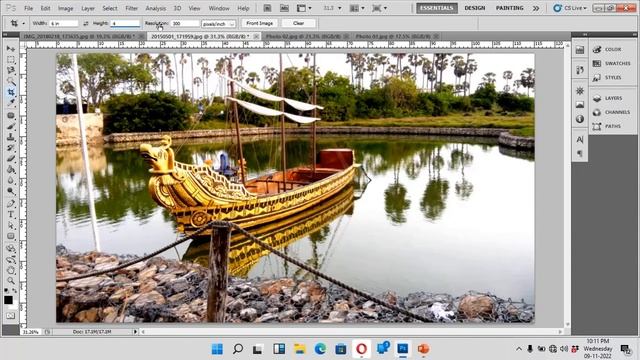Select the Rectangular Marquee tool

(x=11, y=60)
